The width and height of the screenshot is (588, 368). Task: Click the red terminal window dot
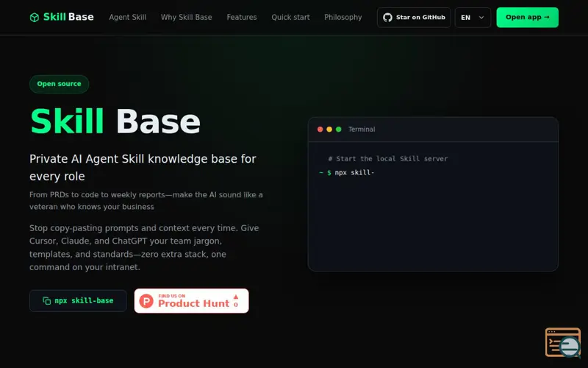[320, 130]
